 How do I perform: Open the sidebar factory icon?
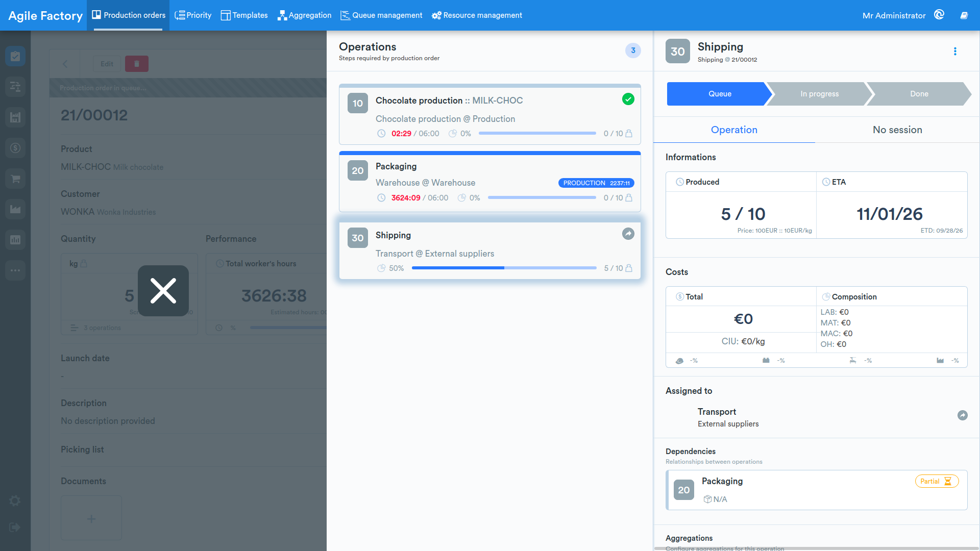point(15,209)
